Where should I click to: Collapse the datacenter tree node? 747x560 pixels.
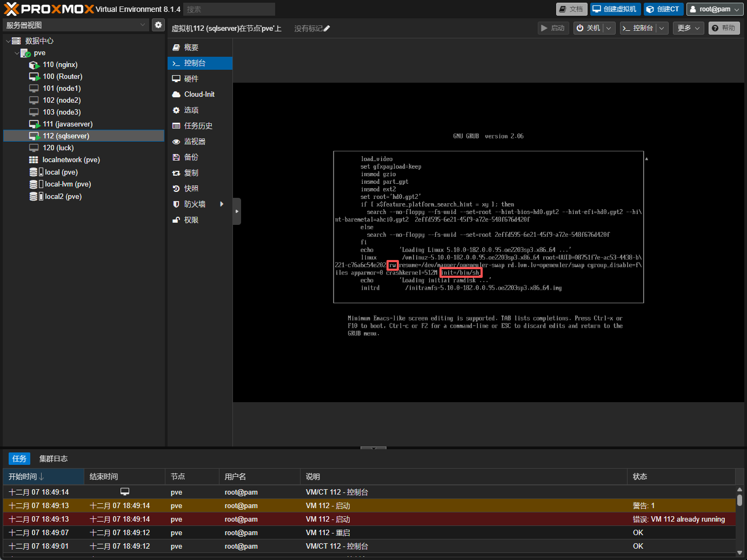[8, 41]
